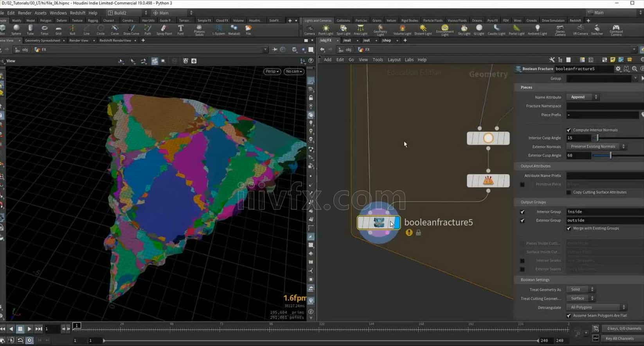The width and height of the screenshot is (644, 346).
Task: Open the Exterior Normals dropdown
Action: (x=597, y=146)
